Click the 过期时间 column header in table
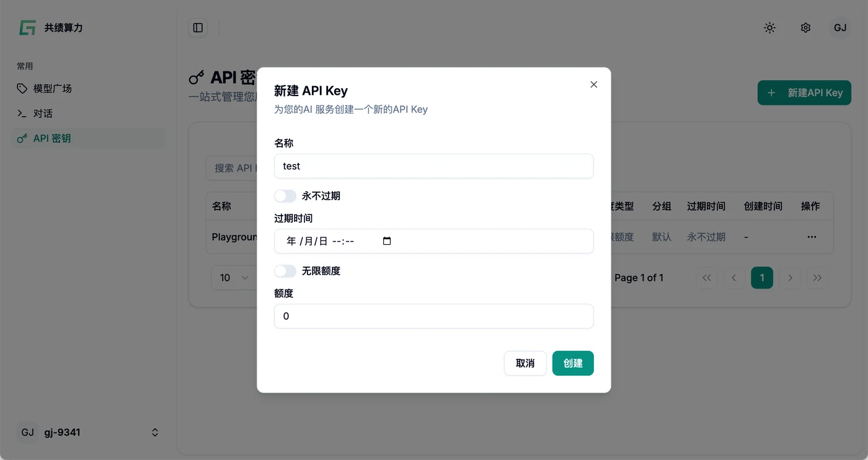Viewport: 868px width, 460px height. click(x=706, y=206)
